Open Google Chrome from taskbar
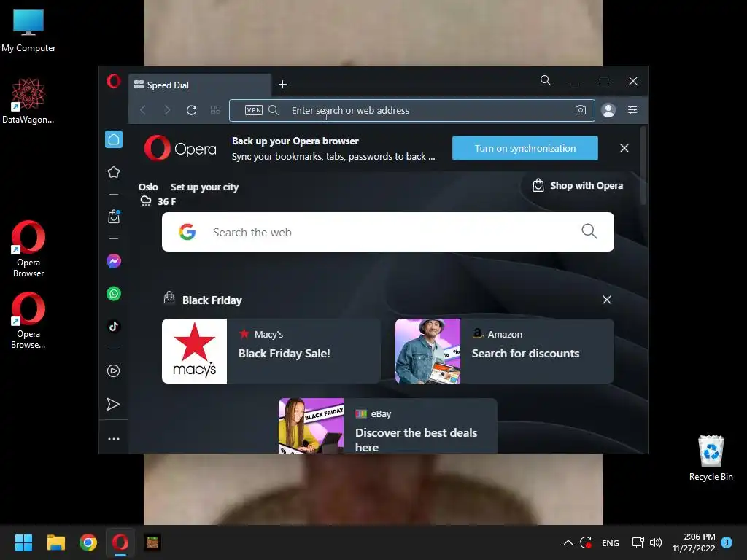 (88, 542)
